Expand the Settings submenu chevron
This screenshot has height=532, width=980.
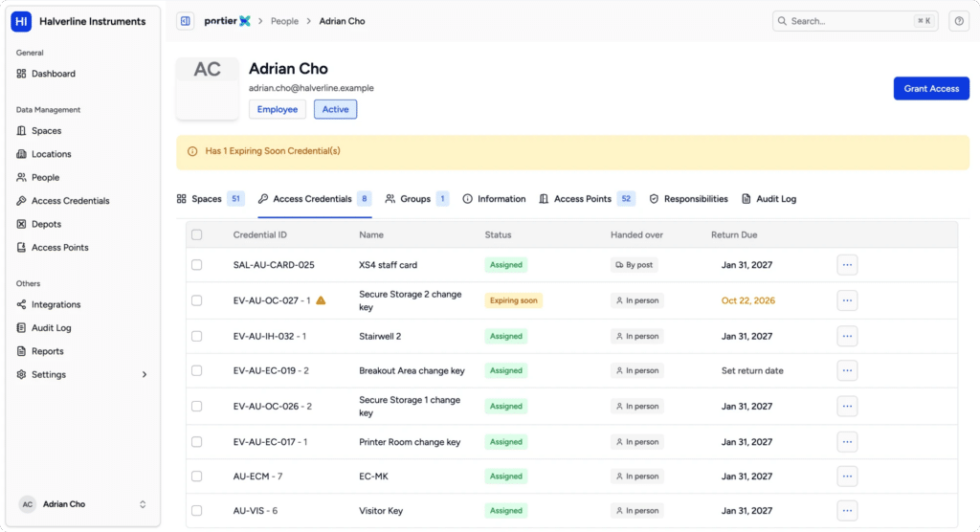click(145, 374)
